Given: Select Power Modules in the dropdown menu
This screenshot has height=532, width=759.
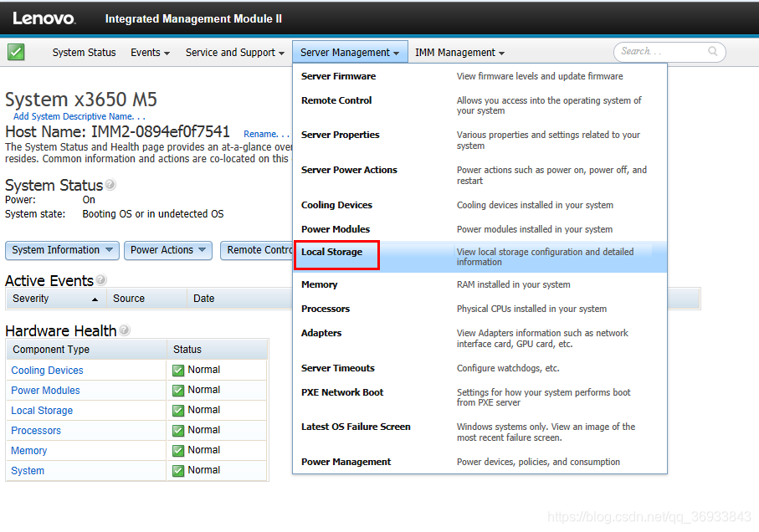Looking at the screenshot, I should click(336, 228).
